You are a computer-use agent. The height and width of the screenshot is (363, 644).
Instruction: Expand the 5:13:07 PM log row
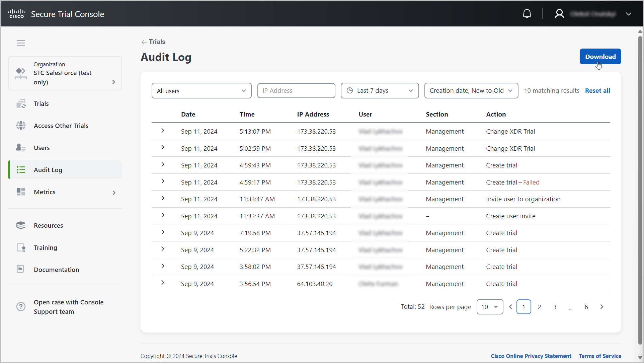pos(163,131)
